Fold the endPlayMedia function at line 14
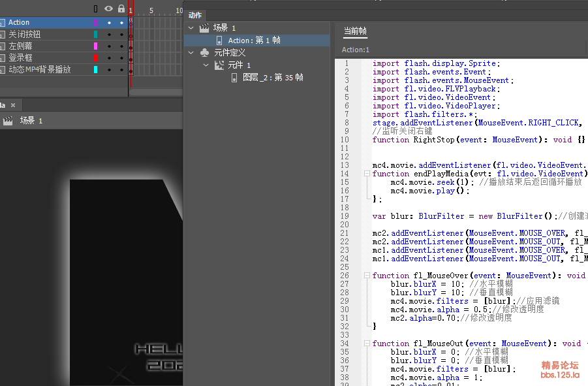Viewport: 588px width, 386px height. (366, 174)
